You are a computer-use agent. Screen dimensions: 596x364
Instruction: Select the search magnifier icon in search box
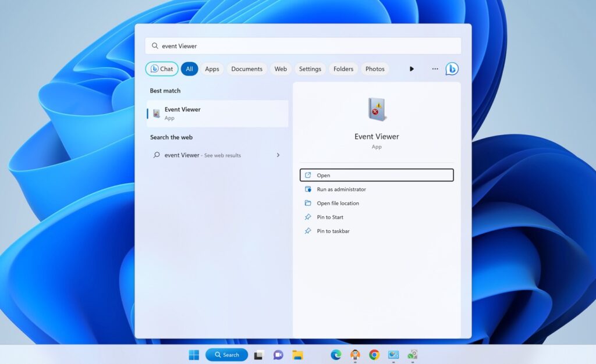[x=154, y=45]
